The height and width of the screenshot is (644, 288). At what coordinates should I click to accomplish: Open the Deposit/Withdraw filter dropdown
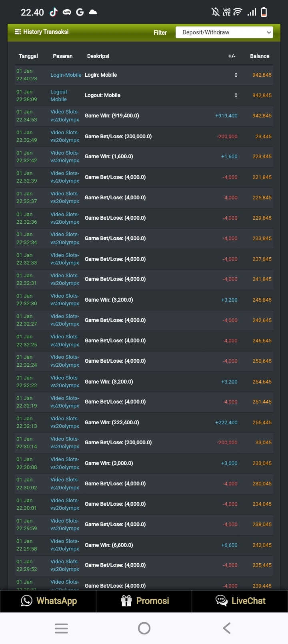point(224,32)
